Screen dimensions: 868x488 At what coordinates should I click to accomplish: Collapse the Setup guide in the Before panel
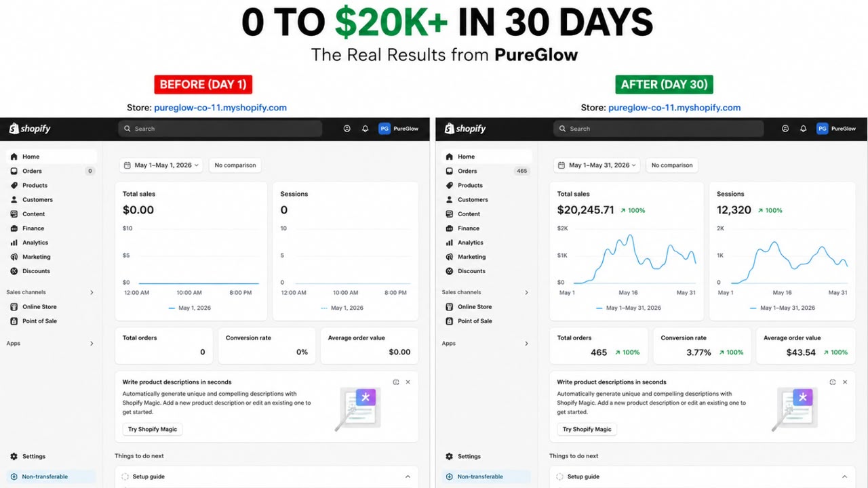pyautogui.click(x=408, y=476)
